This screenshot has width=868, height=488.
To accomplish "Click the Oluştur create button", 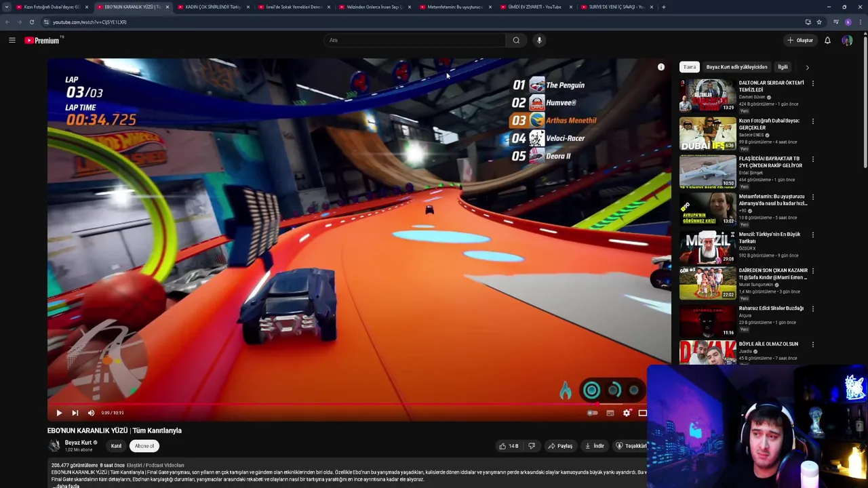I will tap(800, 41).
